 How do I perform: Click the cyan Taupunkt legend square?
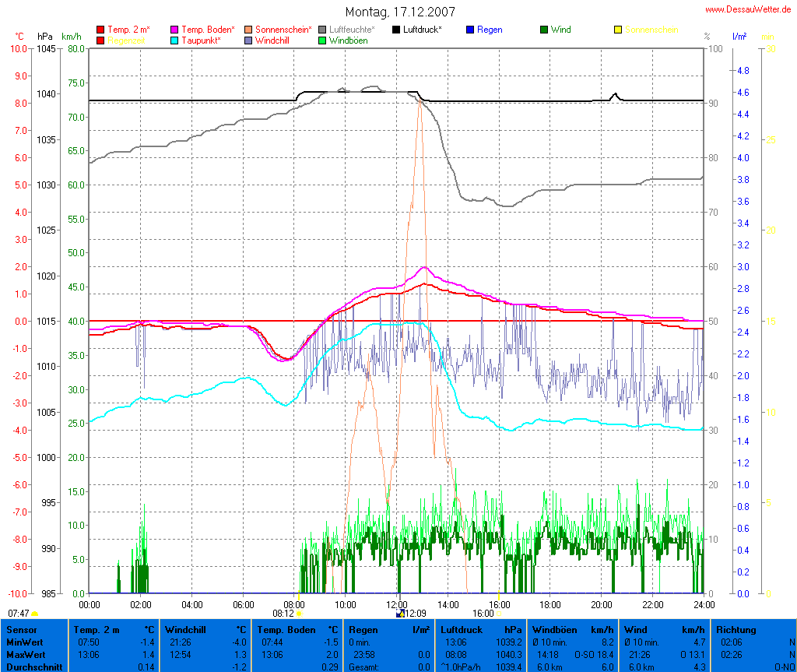(175, 40)
